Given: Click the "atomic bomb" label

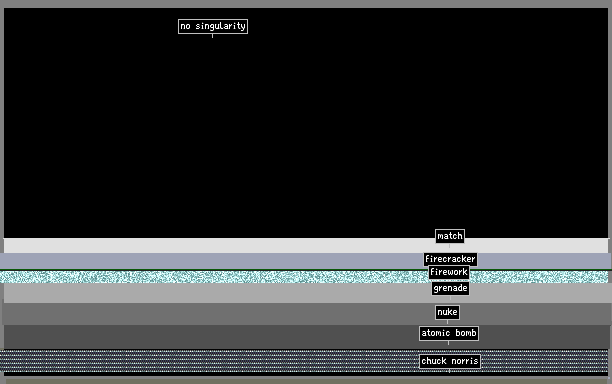Looking at the screenshot, I should point(449,333).
